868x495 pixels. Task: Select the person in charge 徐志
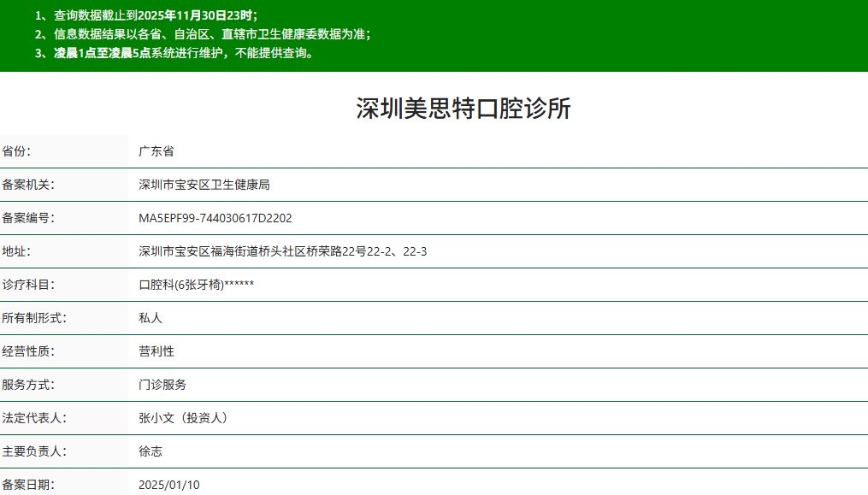149,451
